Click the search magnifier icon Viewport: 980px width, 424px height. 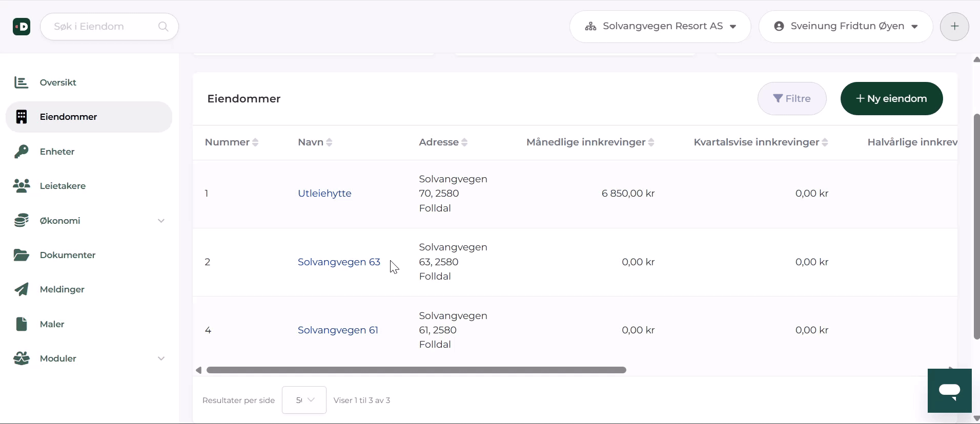[163, 27]
